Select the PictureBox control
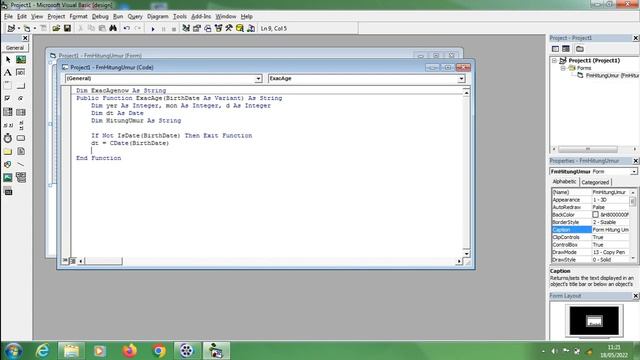Image resolution: width=640 pixels, height=360 pixels. 21,60
